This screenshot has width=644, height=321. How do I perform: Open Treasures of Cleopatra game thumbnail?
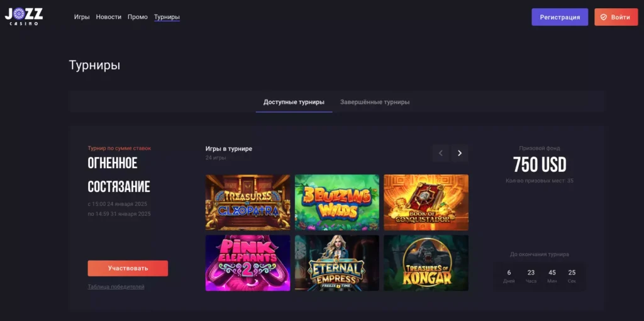pyautogui.click(x=248, y=202)
